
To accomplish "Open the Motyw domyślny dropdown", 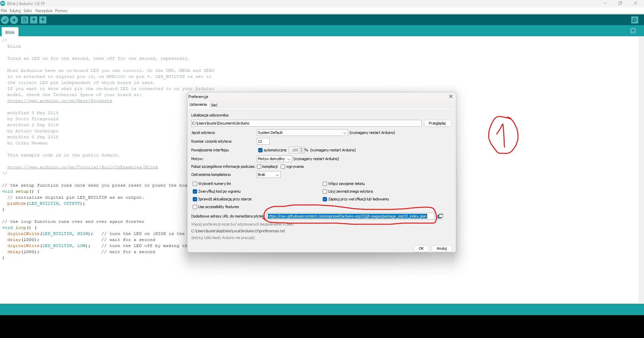I will [274, 159].
